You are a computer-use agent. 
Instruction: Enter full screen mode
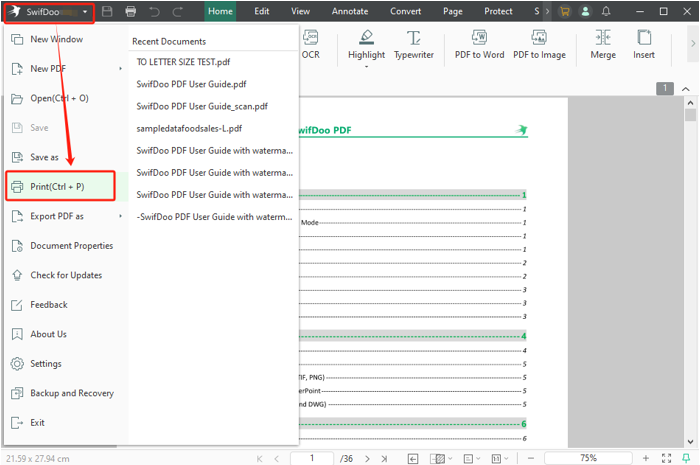[x=666, y=458]
